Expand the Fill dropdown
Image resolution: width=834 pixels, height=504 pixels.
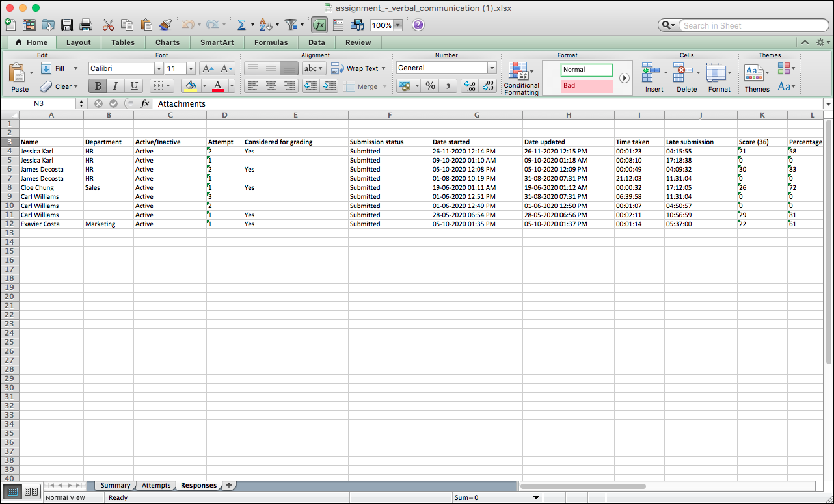tap(75, 68)
